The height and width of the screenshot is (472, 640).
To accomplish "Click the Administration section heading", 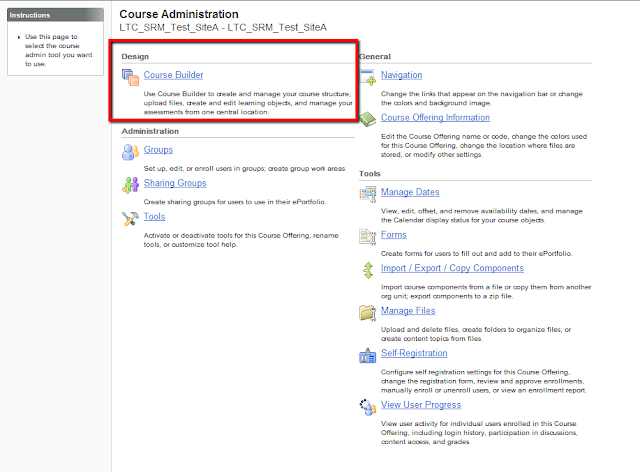I will [150, 131].
